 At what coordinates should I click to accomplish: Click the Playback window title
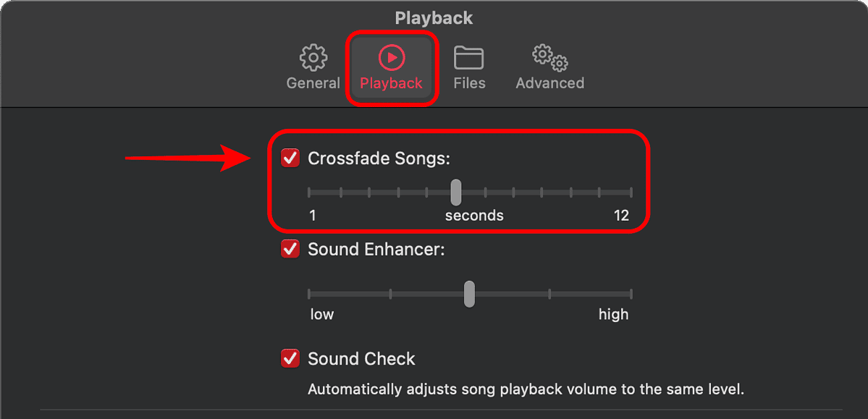[434, 17]
